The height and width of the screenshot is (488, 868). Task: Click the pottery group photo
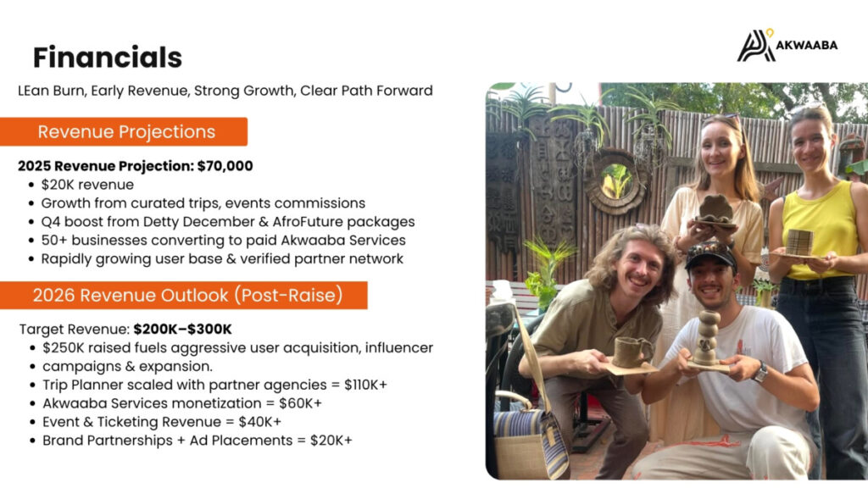point(676,281)
